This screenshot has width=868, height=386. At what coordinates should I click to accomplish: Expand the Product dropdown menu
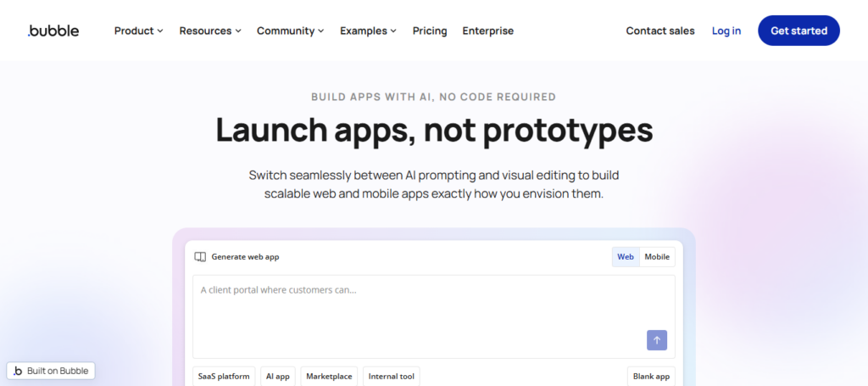pos(138,31)
